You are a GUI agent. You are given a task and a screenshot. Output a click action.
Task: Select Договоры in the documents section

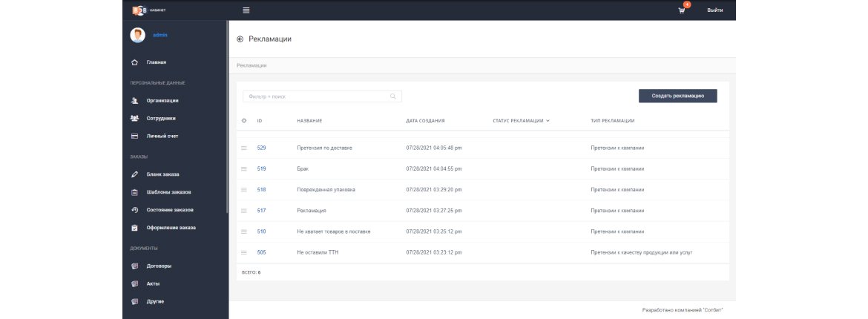point(159,266)
